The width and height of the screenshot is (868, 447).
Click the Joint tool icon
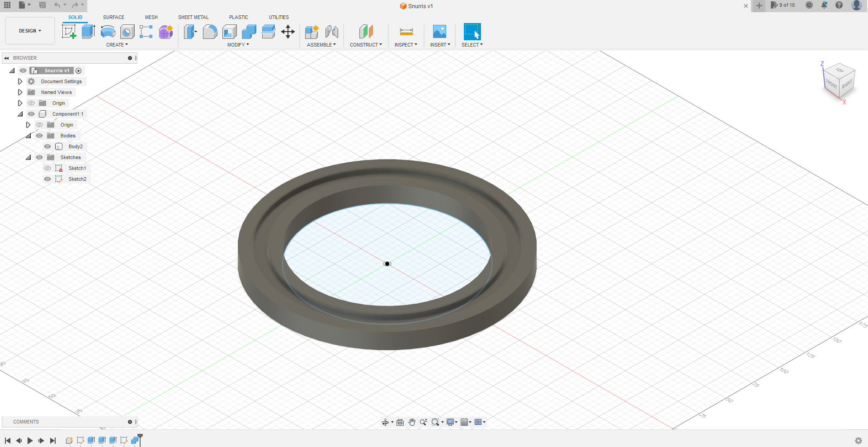coord(332,32)
